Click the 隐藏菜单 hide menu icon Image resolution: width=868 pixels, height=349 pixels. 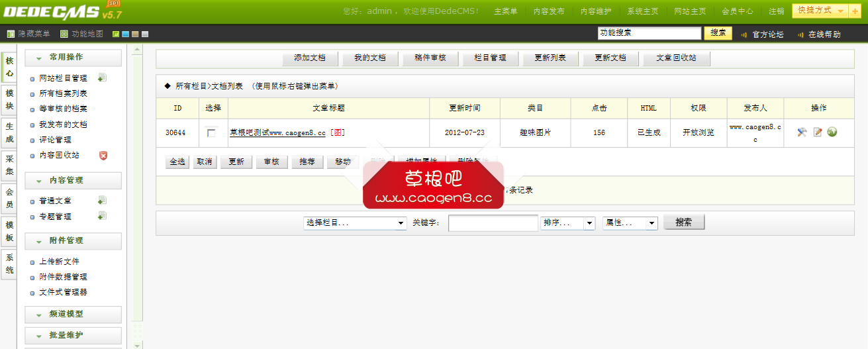tap(11, 34)
